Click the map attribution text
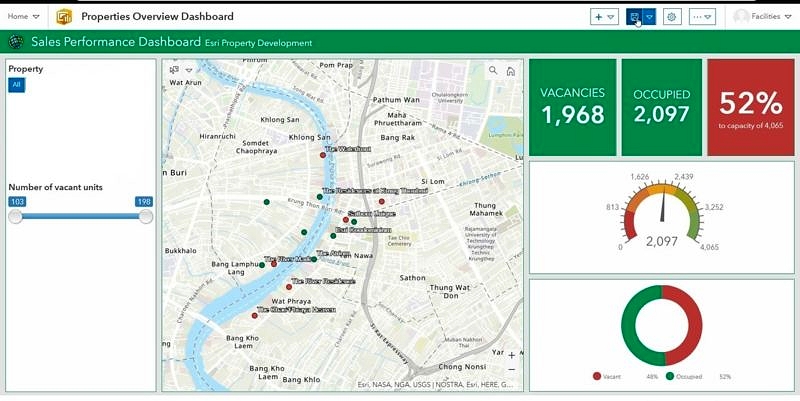The width and height of the screenshot is (800, 401). coord(435,385)
